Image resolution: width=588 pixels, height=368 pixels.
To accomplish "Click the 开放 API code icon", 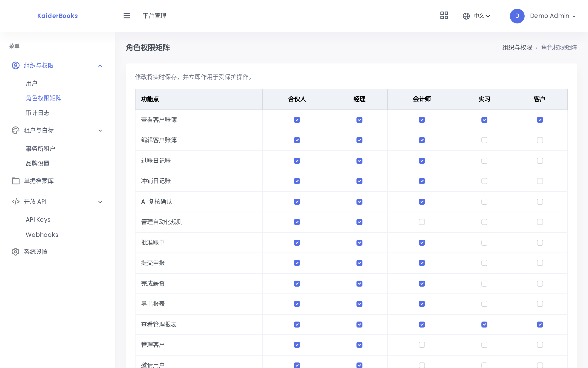I will point(16,201).
